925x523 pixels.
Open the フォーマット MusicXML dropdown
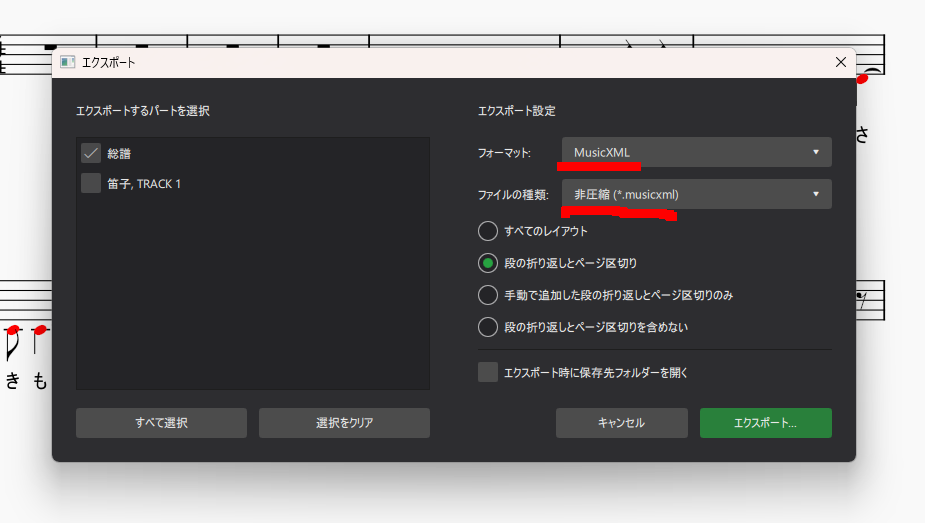pos(697,152)
